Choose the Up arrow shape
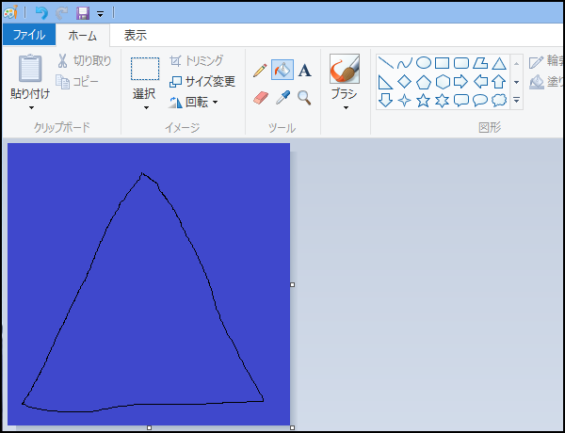The height and width of the screenshot is (433, 565). pos(499,82)
